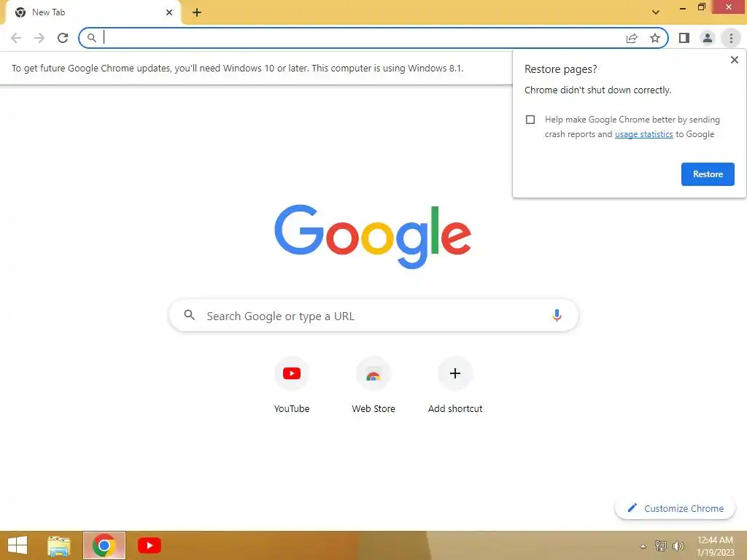This screenshot has height=560, width=747.
Task: Close the New Tab tab
Action: pos(169,12)
